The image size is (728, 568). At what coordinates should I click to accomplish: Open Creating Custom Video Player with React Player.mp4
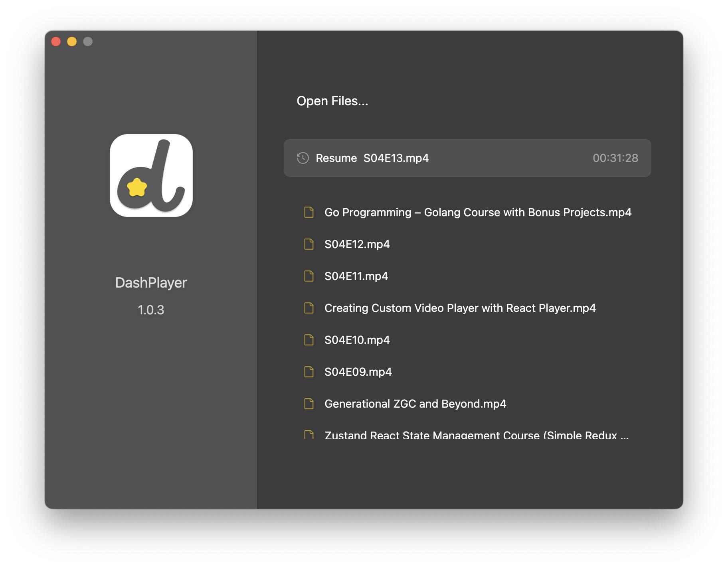tap(459, 308)
